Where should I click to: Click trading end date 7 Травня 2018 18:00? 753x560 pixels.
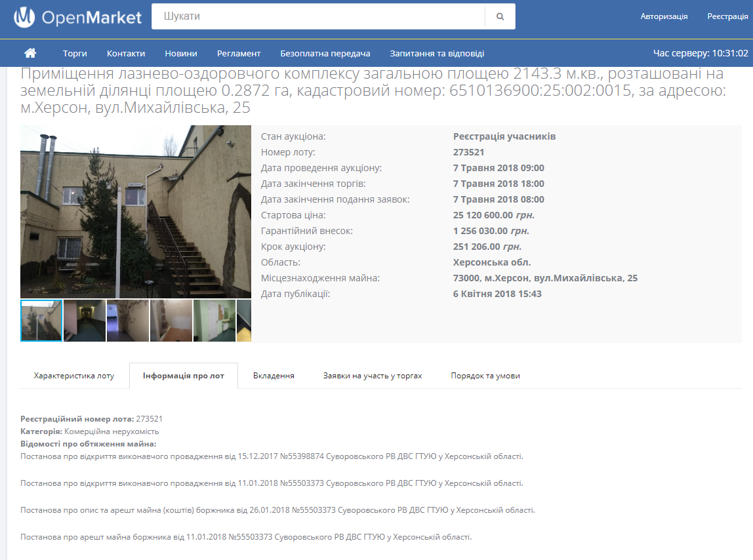coord(499,184)
